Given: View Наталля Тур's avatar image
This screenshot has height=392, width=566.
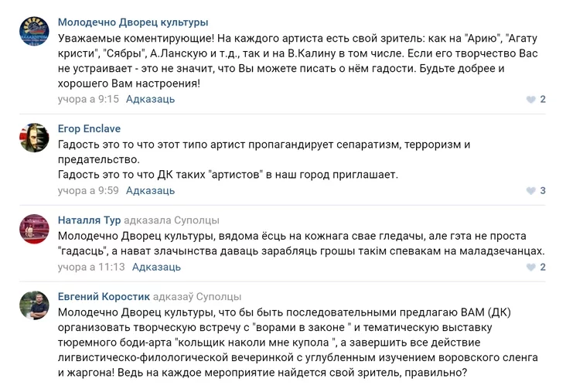Looking at the screenshot, I should pos(34,229).
